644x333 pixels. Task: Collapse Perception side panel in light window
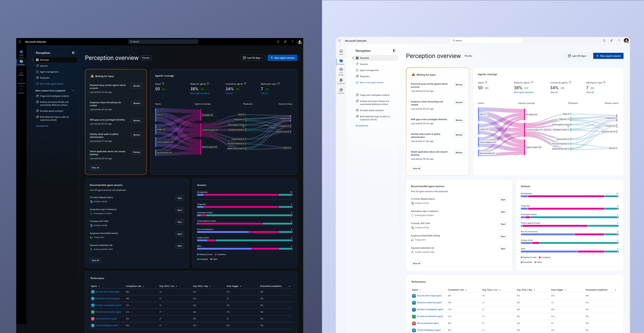tap(394, 51)
